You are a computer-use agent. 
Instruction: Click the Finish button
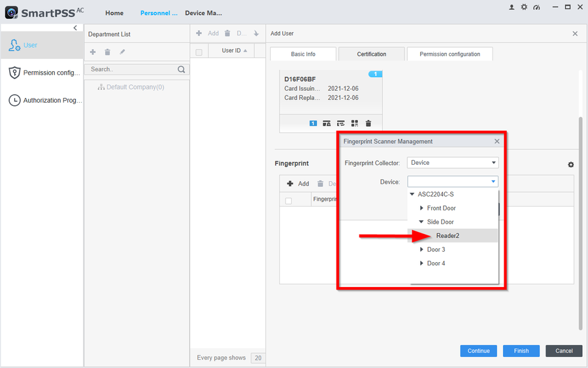coord(521,351)
